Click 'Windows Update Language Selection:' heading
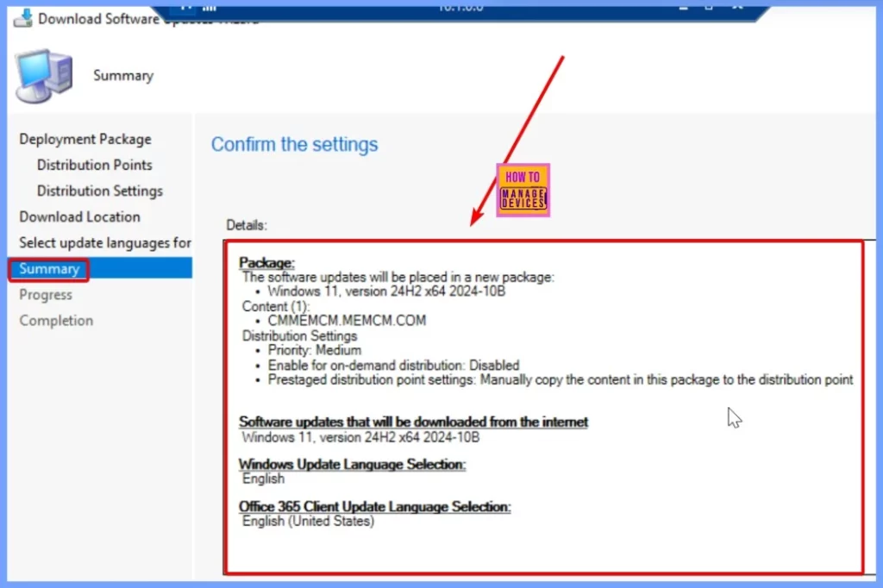Image resolution: width=883 pixels, height=588 pixels. pyautogui.click(x=352, y=464)
